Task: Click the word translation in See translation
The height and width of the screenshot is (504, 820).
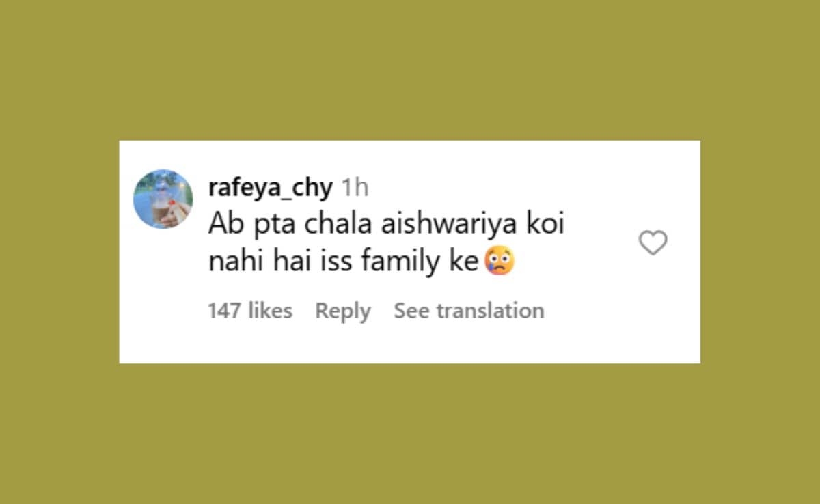Action: coord(490,311)
